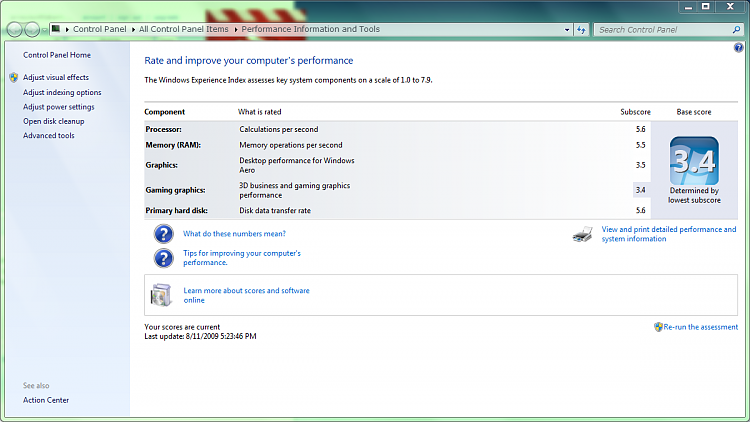Click shield icon beside Re-run the assessment
The height and width of the screenshot is (422, 750).
point(658,327)
